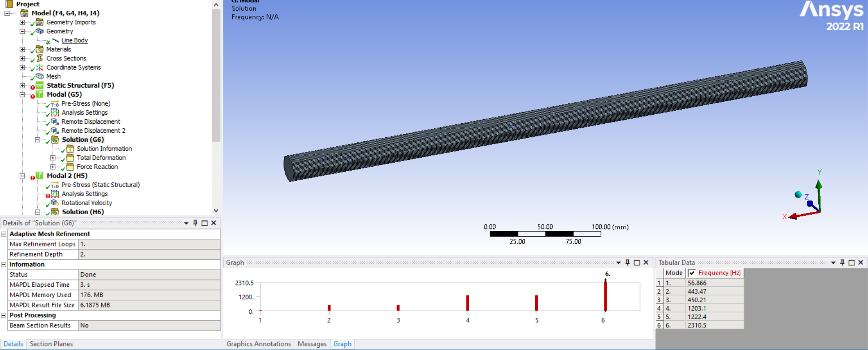Select 'Pre-Stress (Static Structural)' tree label
The width and height of the screenshot is (868, 350).
[x=100, y=185]
